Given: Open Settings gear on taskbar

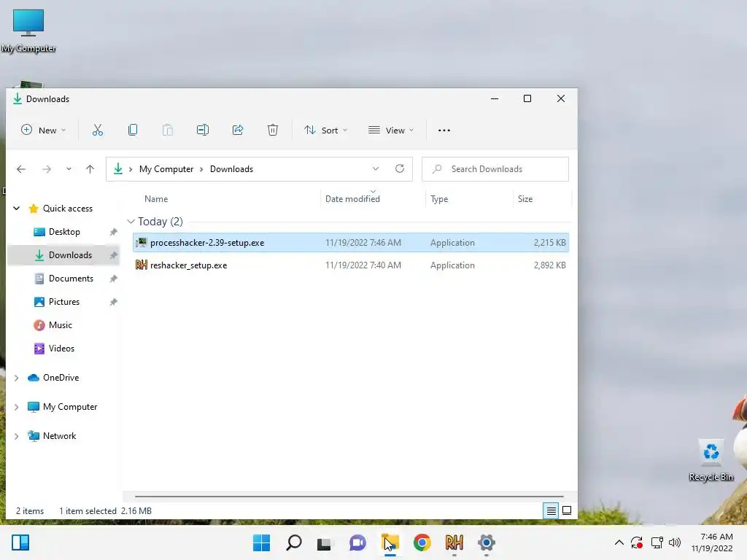Looking at the screenshot, I should pyautogui.click(x=487, y=542).
